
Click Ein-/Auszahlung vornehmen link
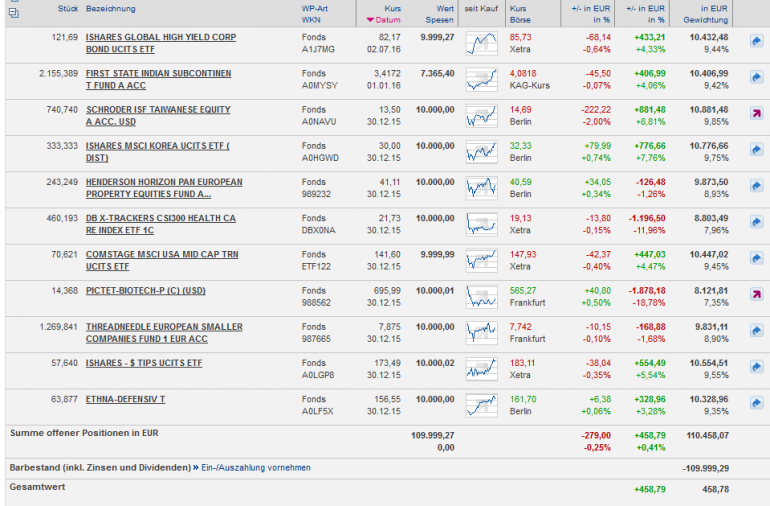pos(256,468)
